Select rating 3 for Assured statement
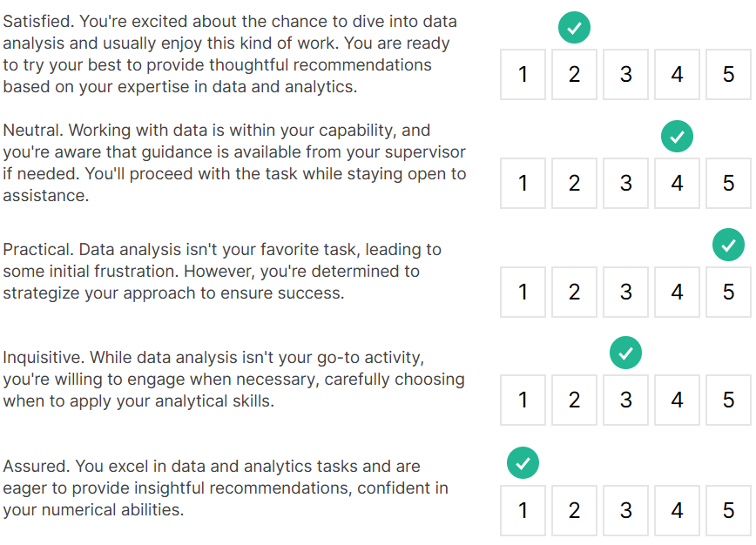Image resolution: width=756 pixels, height=545 pixels. (x=625, y=510)
